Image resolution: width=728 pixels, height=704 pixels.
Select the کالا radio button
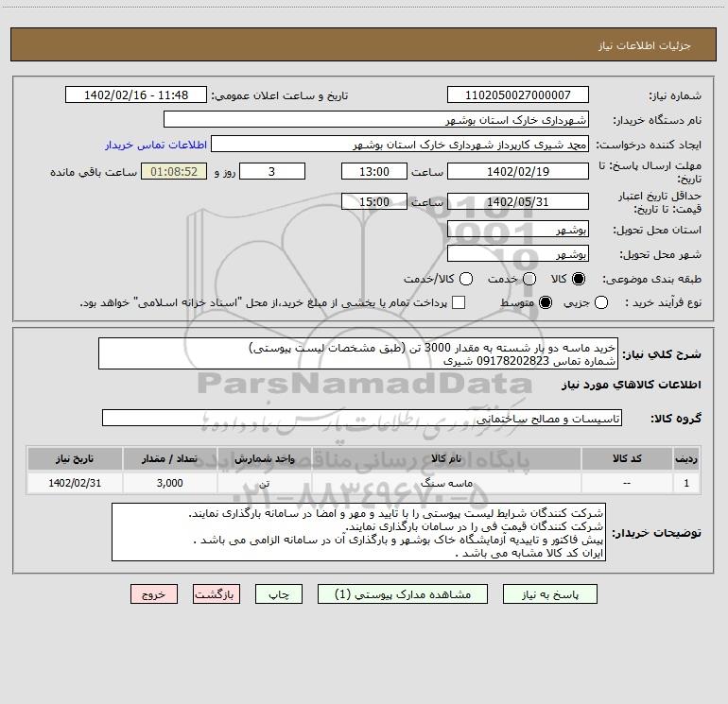click(x=579, y=279)
